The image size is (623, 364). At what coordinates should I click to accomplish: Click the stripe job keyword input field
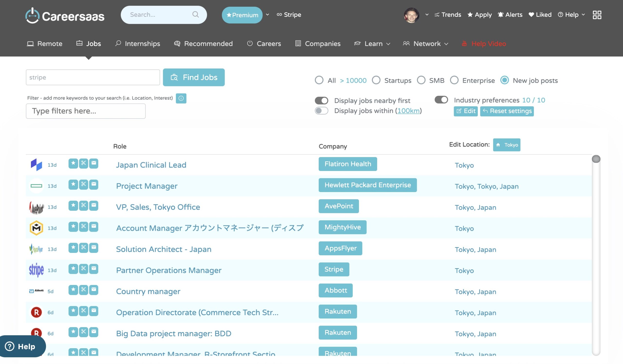pos(93,77)
